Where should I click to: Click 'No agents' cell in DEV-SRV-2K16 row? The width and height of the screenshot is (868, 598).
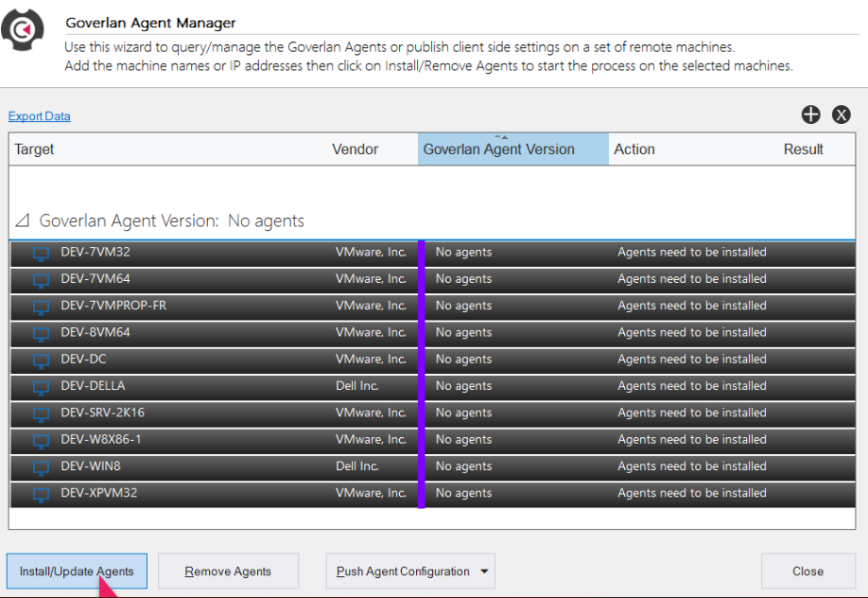(x=463, y=413)
